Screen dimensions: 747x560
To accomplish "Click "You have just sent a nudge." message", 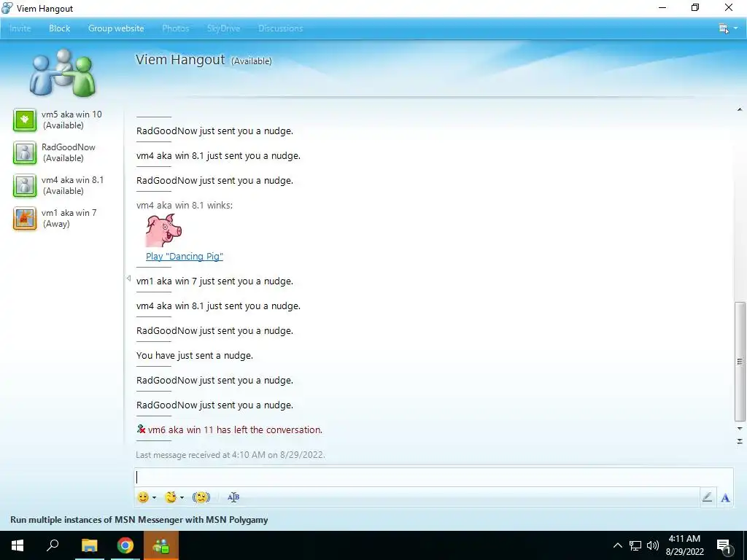I will (194, 355).
